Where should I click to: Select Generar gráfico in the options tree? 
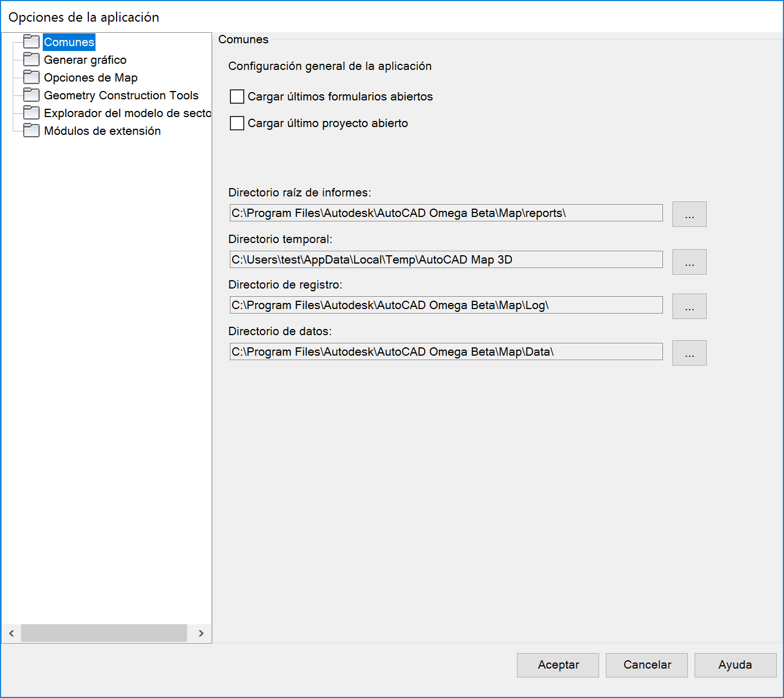pyautogui.click(x=85, y=60)
